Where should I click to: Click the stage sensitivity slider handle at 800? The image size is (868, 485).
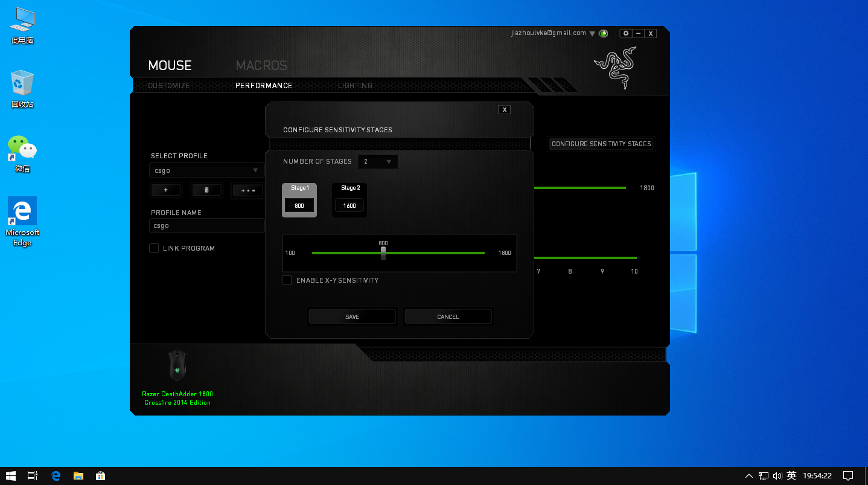pos(383,253)
